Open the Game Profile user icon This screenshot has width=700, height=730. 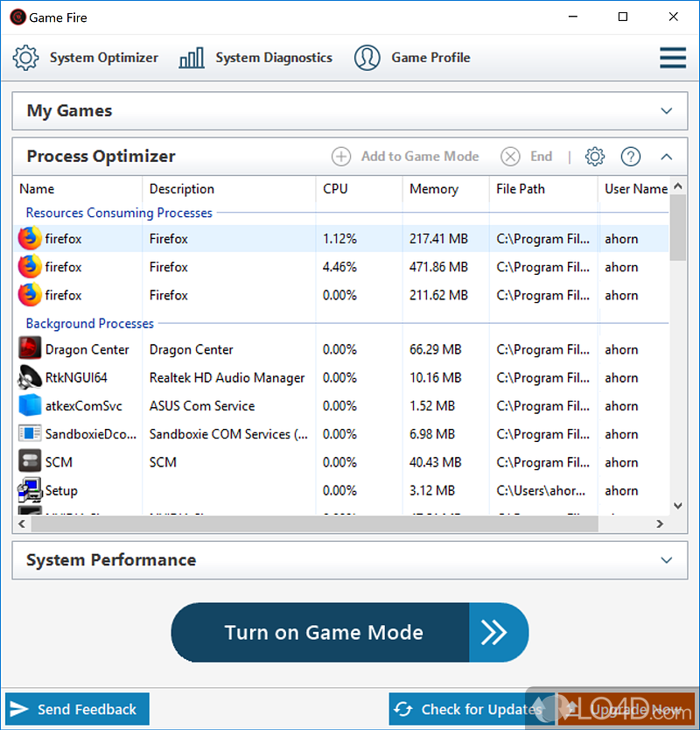(x=367, y=58)
